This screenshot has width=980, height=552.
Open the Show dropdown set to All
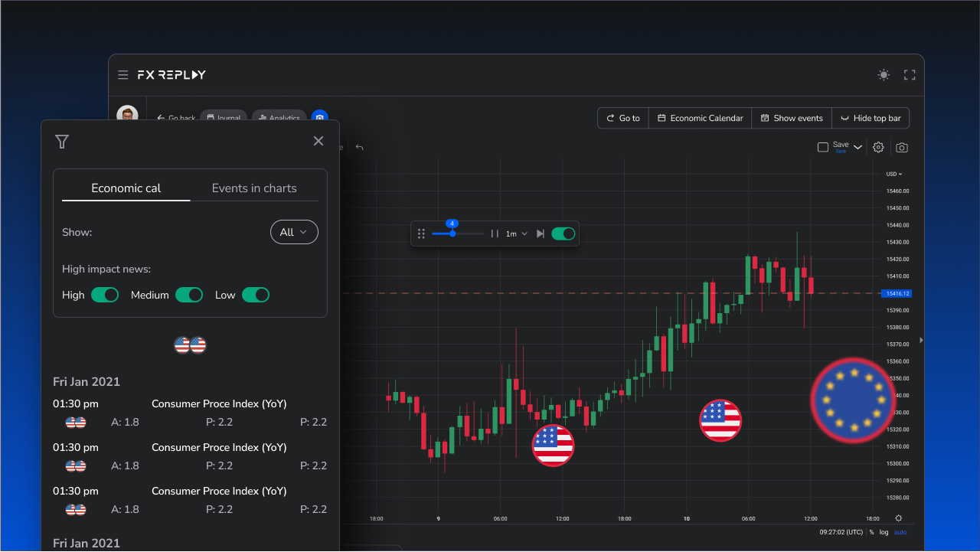click(294, 232)
